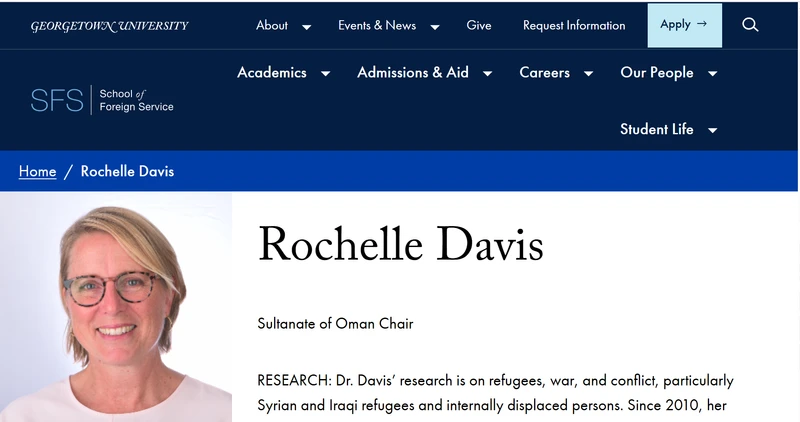This screenshot has width=800, height=422.
Task: Follow the Home breadcrumb link
Action: [x=37, y=171]
